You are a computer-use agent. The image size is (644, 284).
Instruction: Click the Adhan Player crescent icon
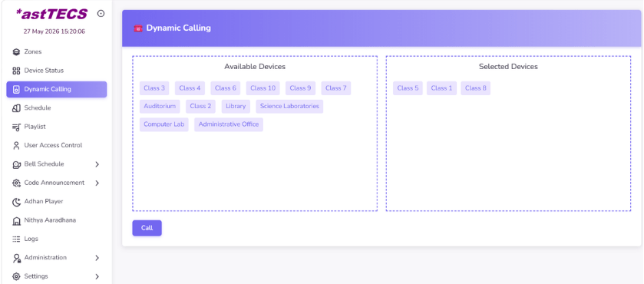16,202
